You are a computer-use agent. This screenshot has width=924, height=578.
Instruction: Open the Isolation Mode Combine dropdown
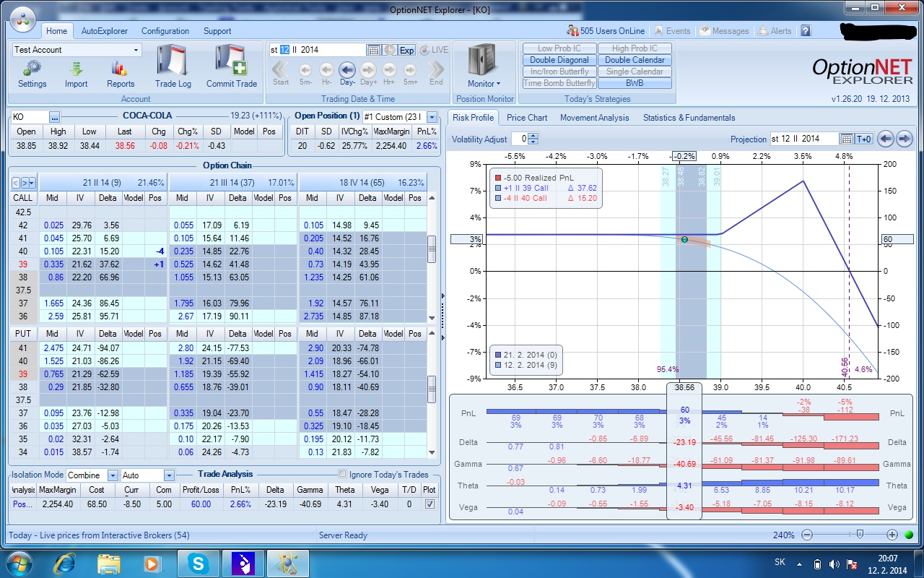point(113,475)
